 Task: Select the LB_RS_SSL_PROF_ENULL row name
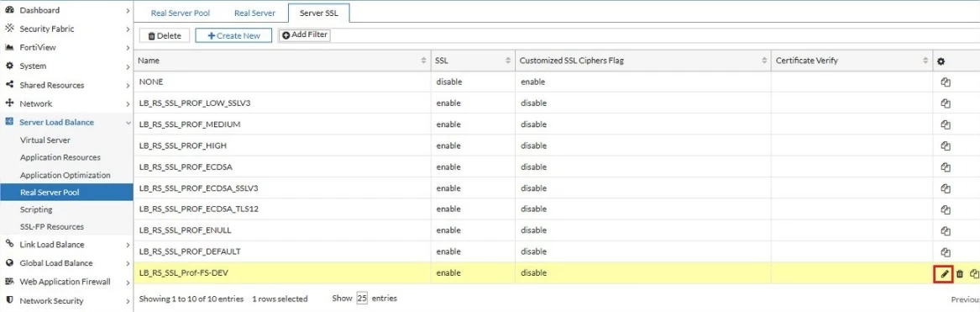pyautogui.click(x=185, y=230)
